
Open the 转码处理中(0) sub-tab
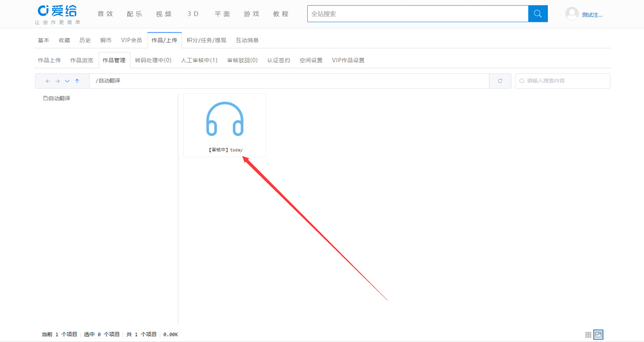(x=153, y=60)
